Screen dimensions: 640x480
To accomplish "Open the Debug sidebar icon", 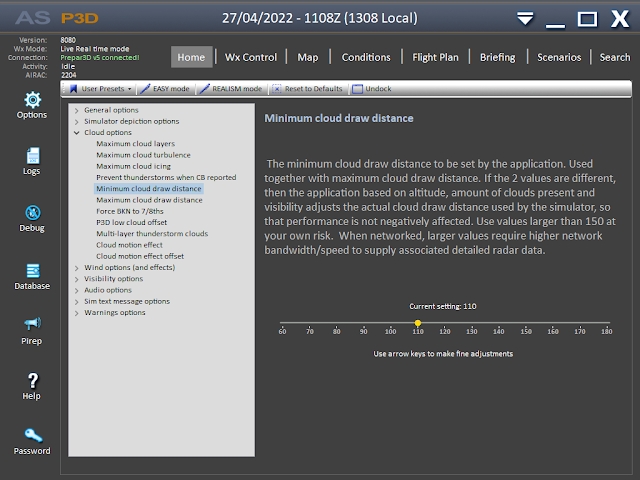I will [32, 213].
